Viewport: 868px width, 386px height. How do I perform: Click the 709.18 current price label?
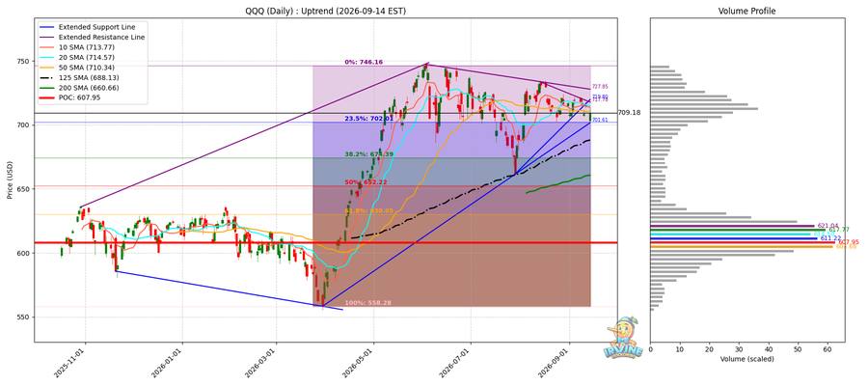click(x=628, y=113)
